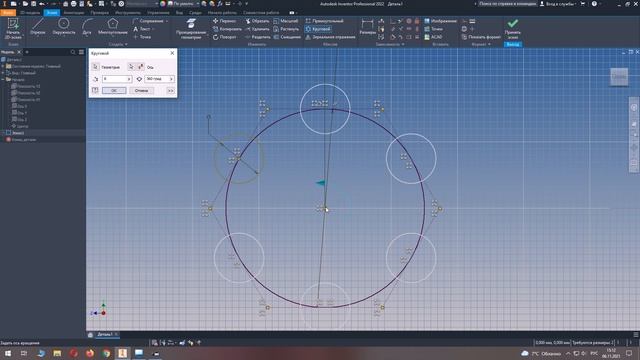
Task: Select the Перенос move tool
Action: (x=224, y=21)
